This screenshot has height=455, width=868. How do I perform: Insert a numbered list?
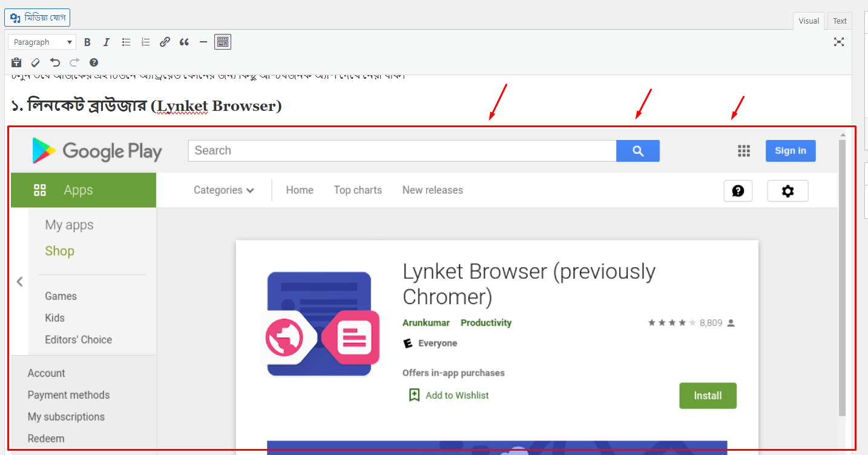pyautogui.click(x=145, y=42)
